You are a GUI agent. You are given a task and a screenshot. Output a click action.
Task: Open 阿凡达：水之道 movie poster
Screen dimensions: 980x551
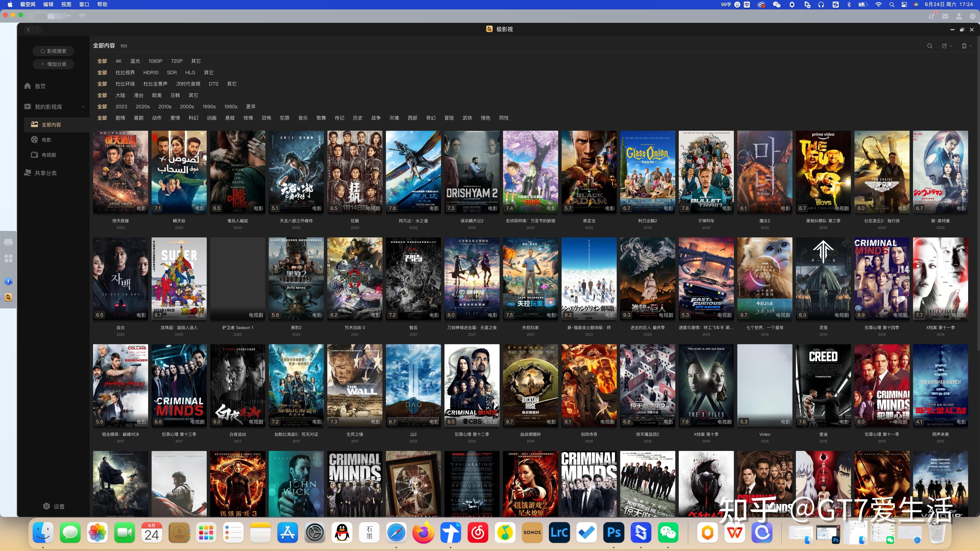(413, 172)
